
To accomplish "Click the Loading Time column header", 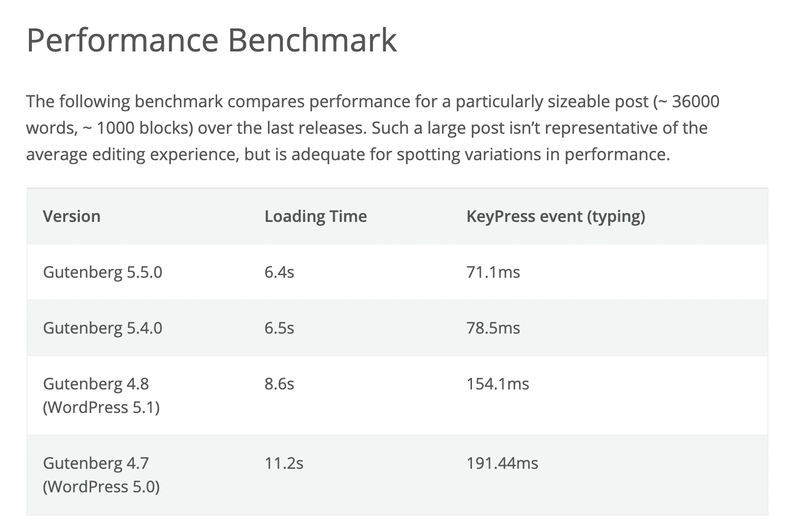I will (316, 216).
